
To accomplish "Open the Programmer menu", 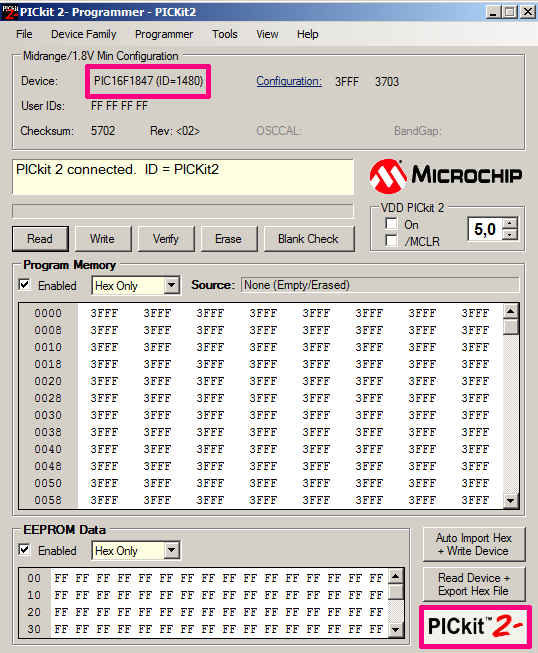I will (164, 34).
